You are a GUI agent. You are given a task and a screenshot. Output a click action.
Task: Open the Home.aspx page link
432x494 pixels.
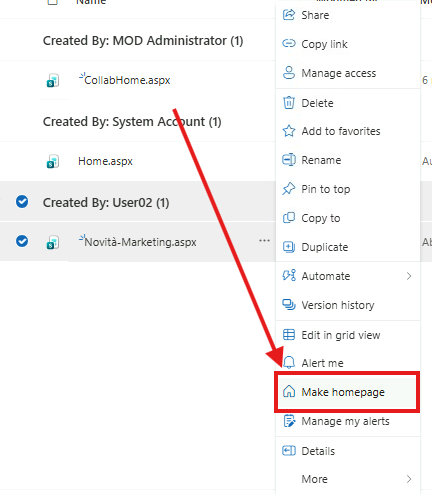(105, 161)
